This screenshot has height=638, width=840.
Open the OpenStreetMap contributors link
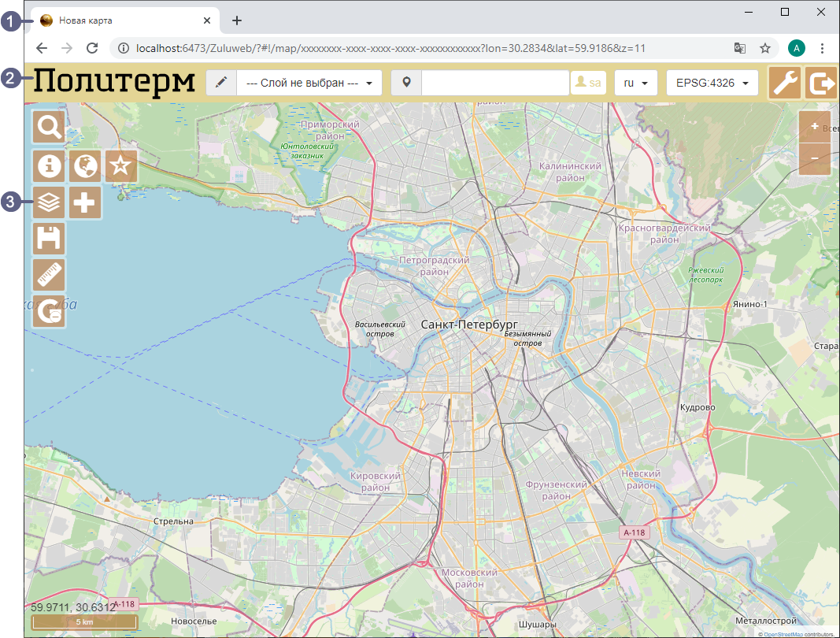(782, 633)
